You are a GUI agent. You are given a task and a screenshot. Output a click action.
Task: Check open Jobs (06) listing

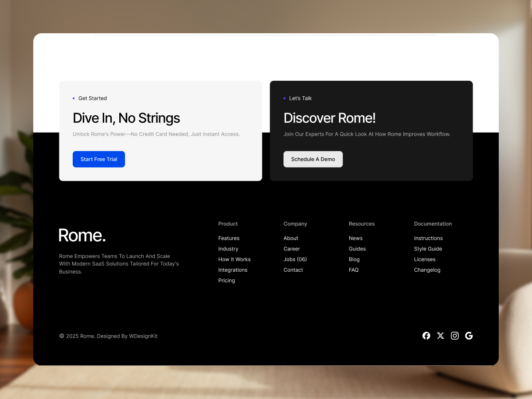tap(295, 259)
